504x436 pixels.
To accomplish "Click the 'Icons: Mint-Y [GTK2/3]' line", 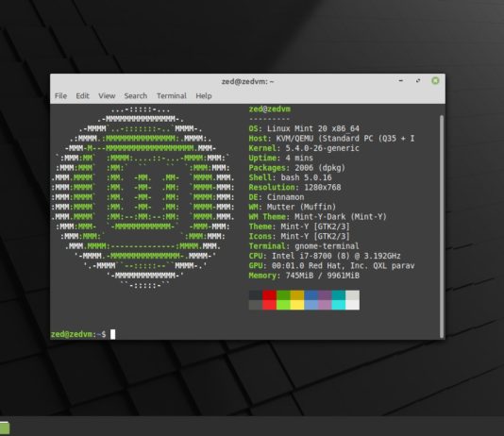I will pos(299,237).
